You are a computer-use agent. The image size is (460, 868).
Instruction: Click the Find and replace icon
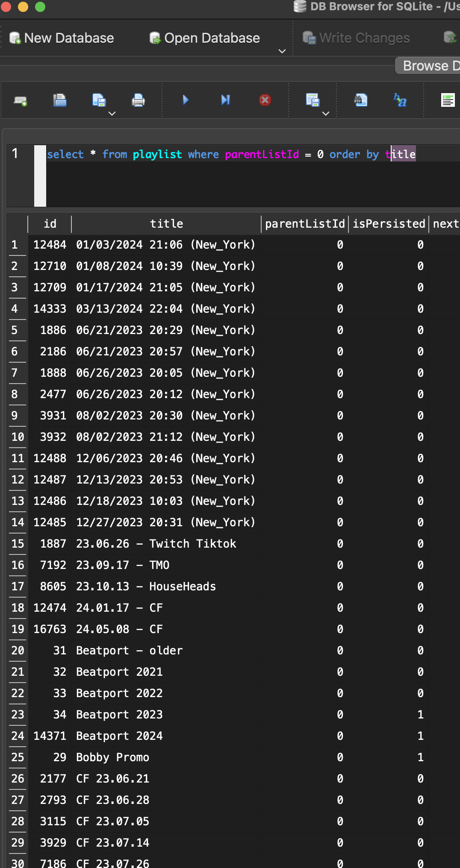(400, 100)
